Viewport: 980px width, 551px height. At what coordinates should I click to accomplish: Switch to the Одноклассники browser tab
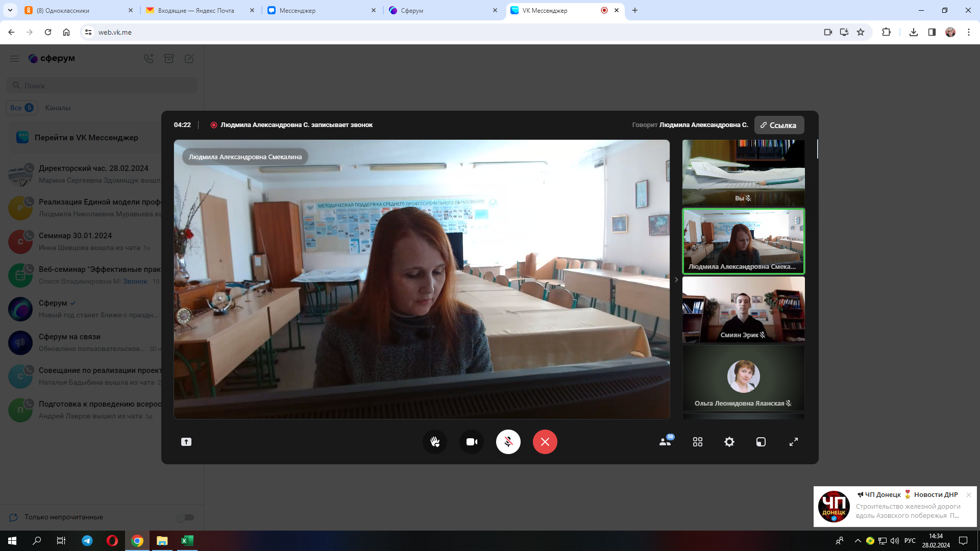click(x=79, y=10)
